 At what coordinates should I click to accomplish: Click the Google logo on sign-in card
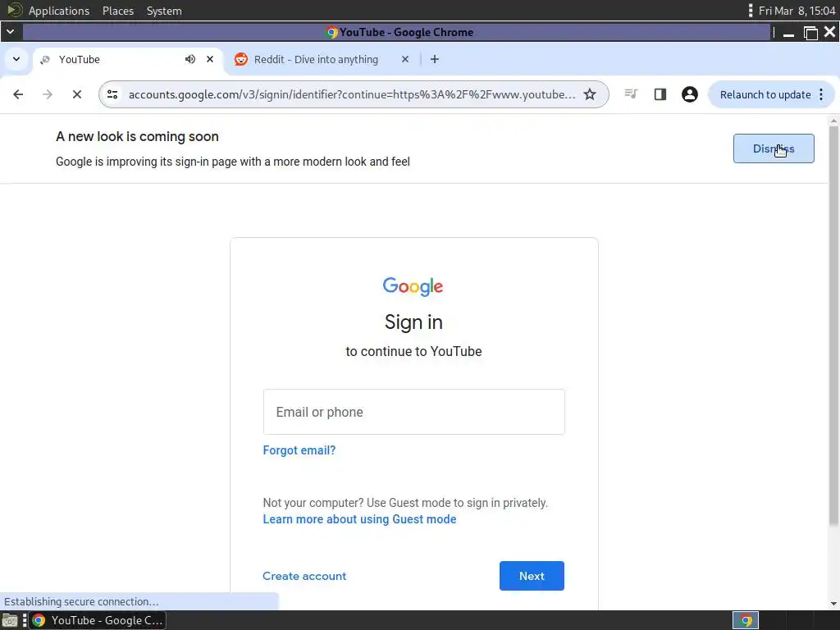tap(413, 286)
